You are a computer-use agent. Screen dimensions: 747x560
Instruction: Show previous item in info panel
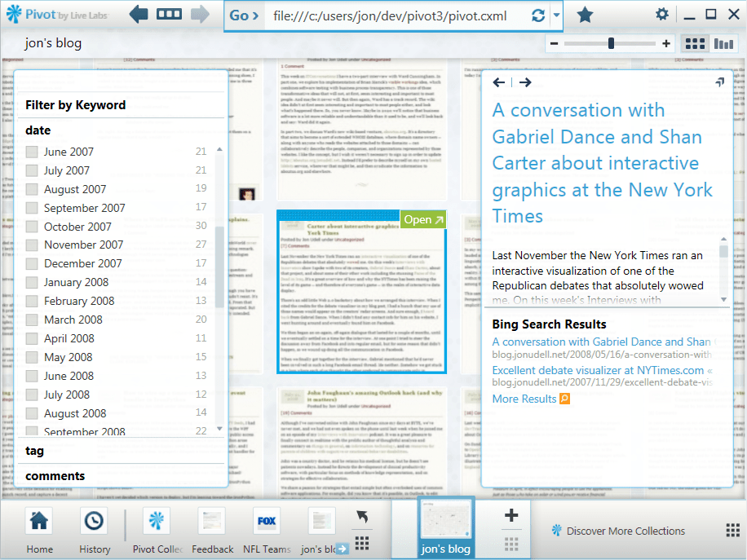(x=499, y=82)
